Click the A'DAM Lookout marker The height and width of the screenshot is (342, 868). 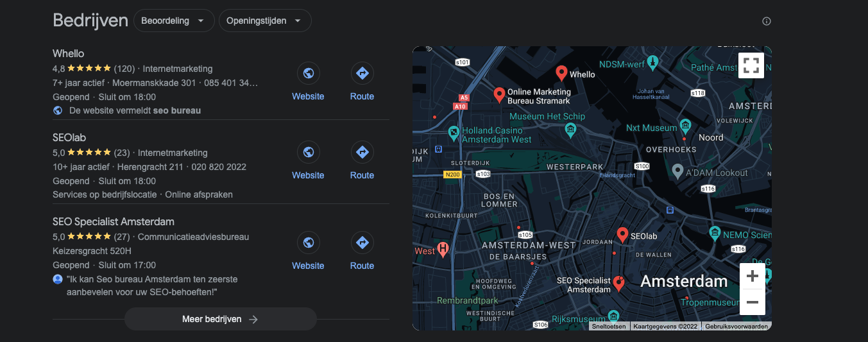pos(677,171)
